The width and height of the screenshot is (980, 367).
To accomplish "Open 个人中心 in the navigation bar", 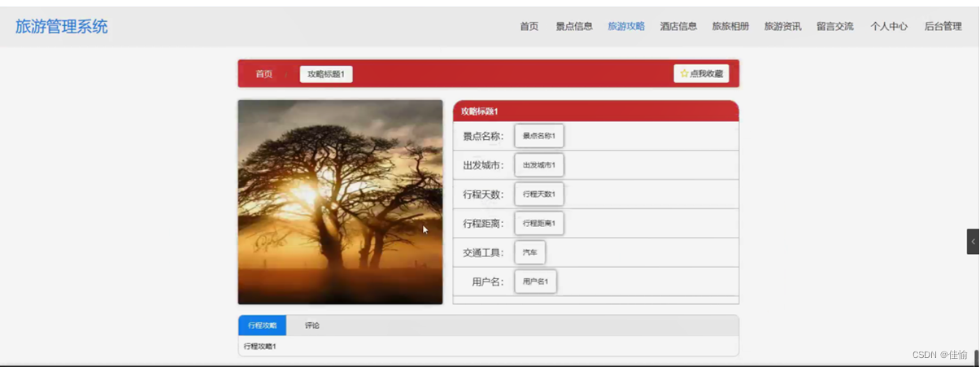I will click(889, 26).
